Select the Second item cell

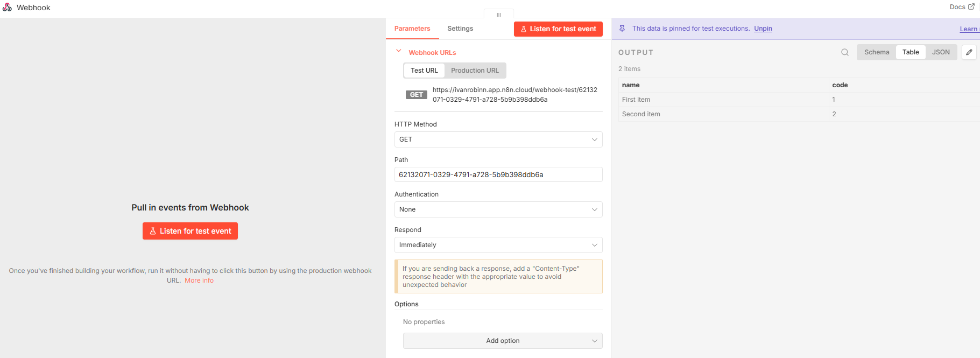click(x=723, y=114)
